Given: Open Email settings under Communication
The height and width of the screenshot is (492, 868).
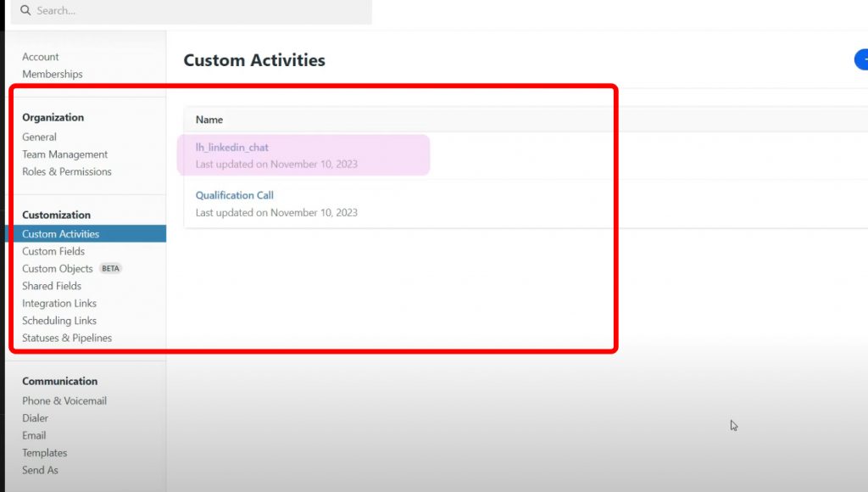Looking at the screenshot, I should coord(34,435).
